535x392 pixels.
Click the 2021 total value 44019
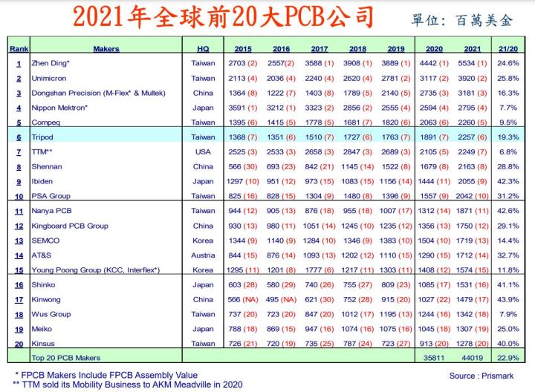point(473,358)
